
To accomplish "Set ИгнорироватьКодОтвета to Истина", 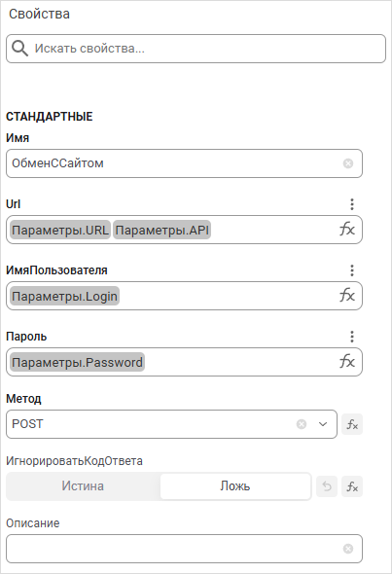I will point(83,486).
